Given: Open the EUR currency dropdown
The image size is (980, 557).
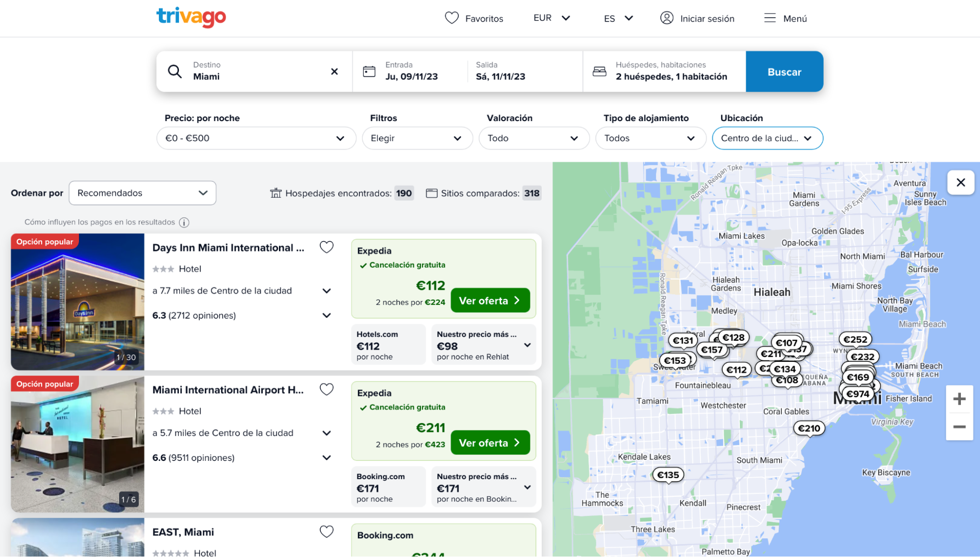Looking at the screenshot, I should tap(552, 18).
